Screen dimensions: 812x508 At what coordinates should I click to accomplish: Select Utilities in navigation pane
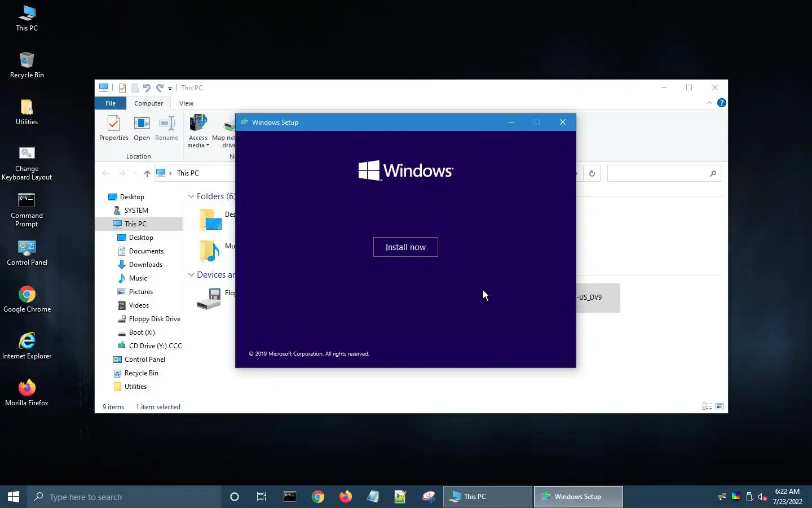[135, 387]
